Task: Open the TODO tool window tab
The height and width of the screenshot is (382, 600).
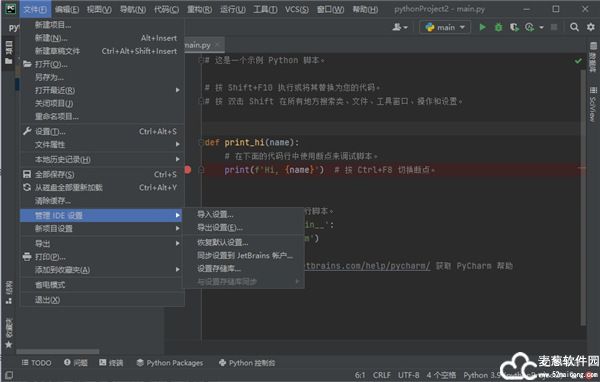Action: (37, 363)
